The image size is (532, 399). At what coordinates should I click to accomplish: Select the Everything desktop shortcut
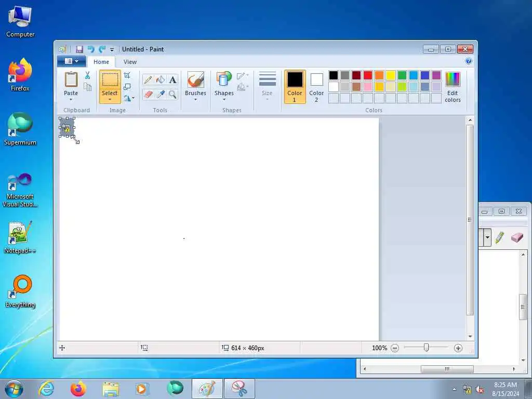(x=20, y=292)
